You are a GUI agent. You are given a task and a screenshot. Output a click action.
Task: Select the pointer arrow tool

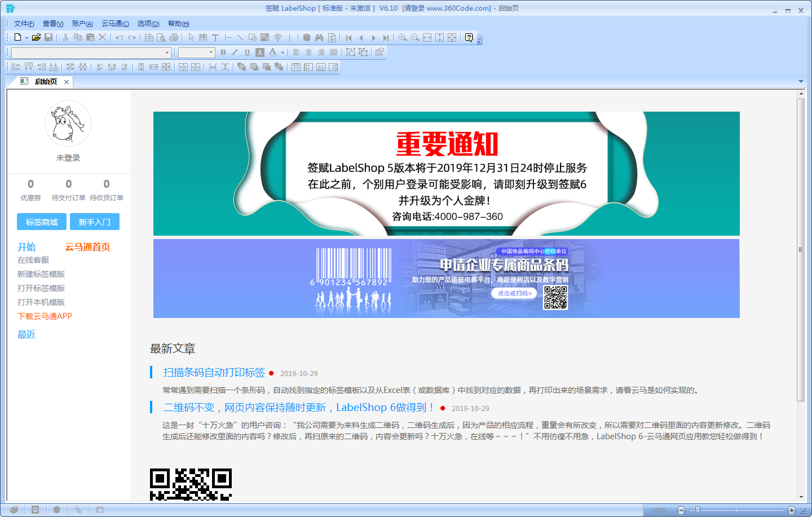[x=191, y=38]
